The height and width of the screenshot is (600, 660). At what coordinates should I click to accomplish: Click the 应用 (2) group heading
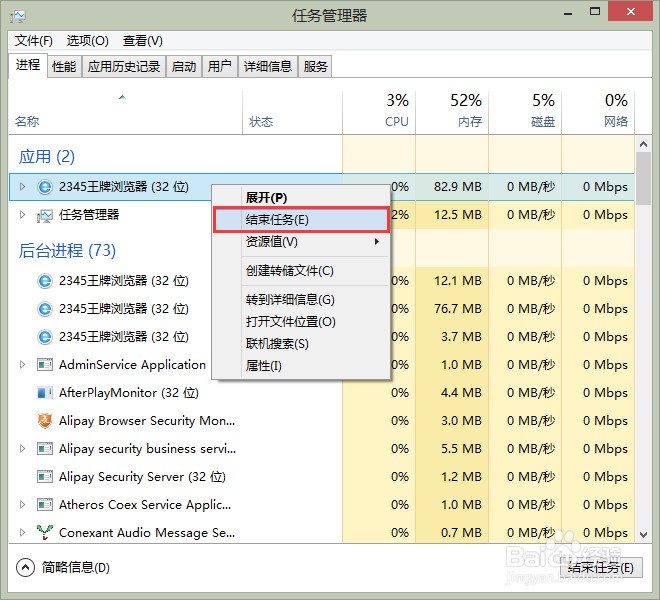pyautogui.click(x=47, y=157)
